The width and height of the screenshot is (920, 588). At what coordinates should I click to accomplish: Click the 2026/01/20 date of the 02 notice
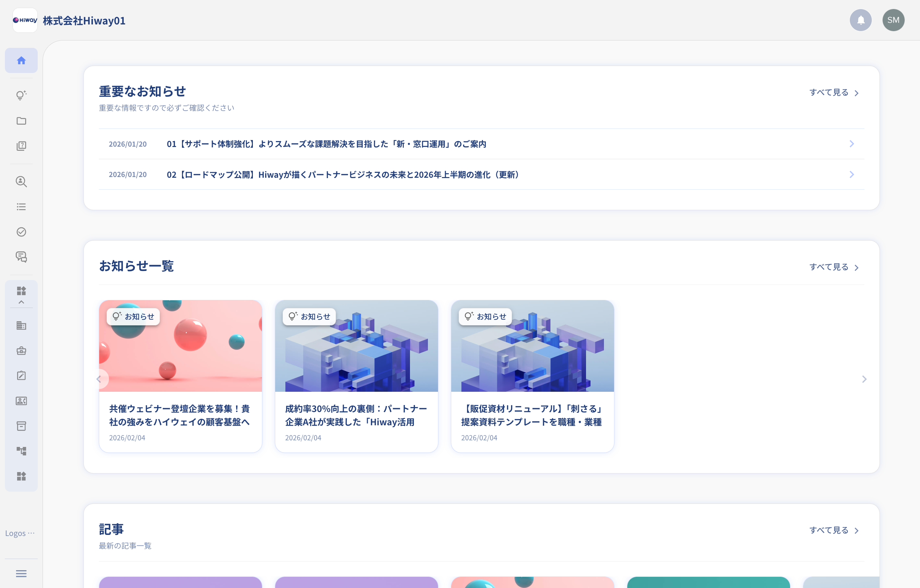[127, 175]
